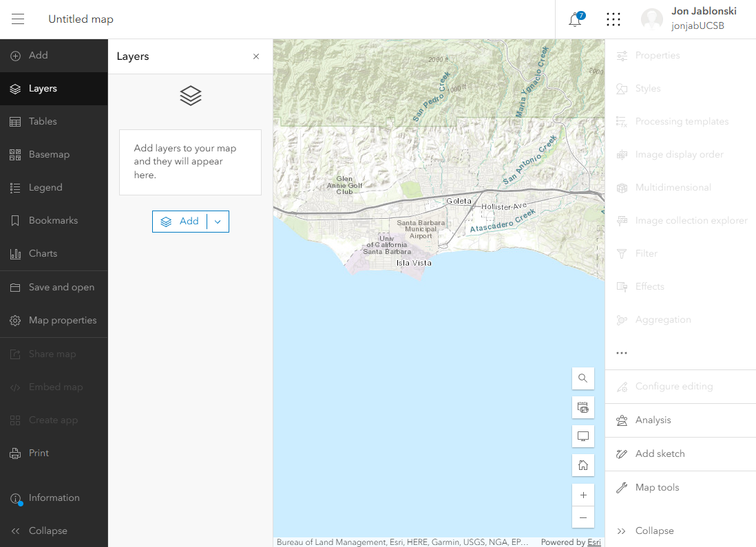Open the Legend panel
The height and width of the screenshot is (547, 756).
tap(45, 188)
